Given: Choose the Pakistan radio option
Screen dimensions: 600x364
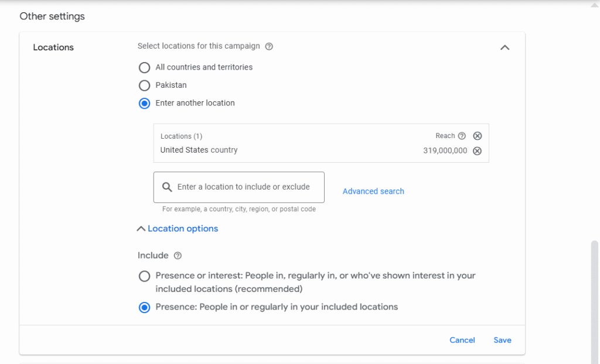Looking at the screenshot, I should point(144,85).
